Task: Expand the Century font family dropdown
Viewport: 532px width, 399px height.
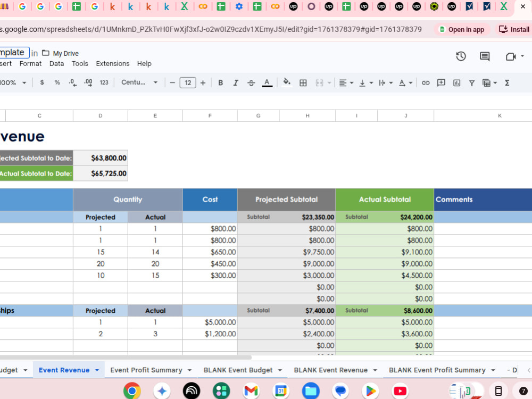Action: 139,82
